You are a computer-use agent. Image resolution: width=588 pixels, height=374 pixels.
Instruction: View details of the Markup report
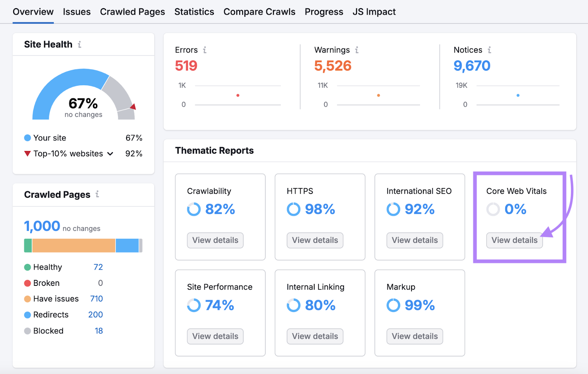tap(414, 336)
